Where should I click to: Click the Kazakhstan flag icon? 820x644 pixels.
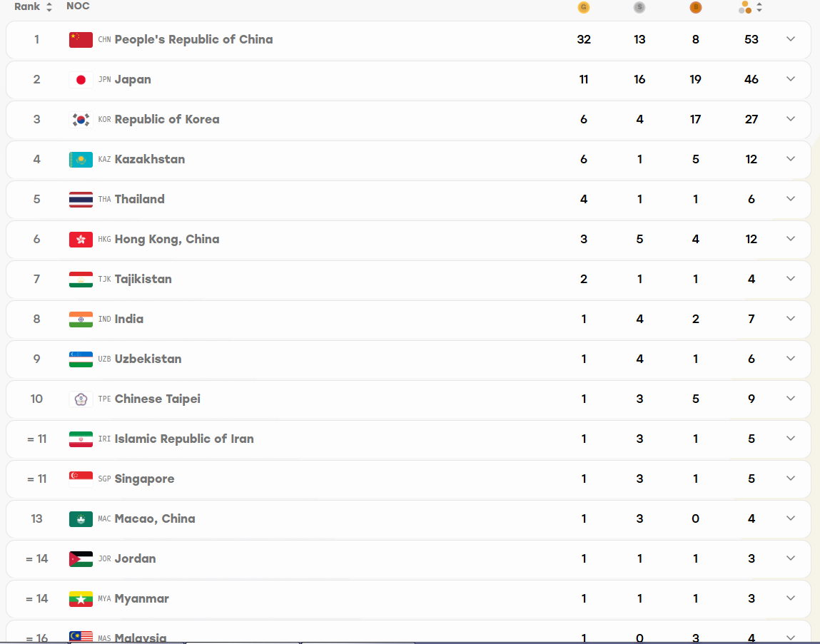point(81,160)
